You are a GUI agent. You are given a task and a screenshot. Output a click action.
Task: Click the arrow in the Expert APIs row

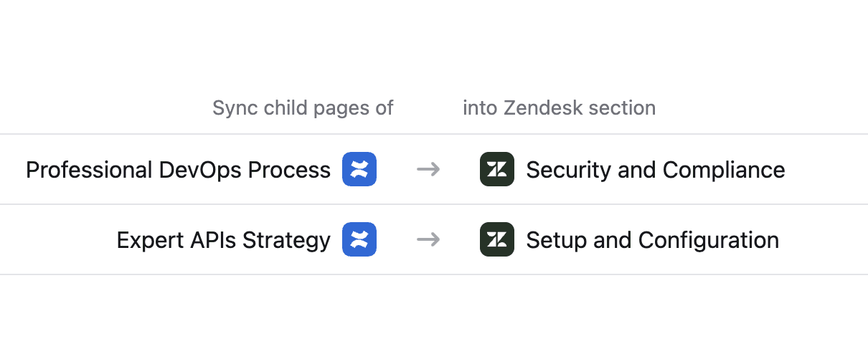pos(428,240)
